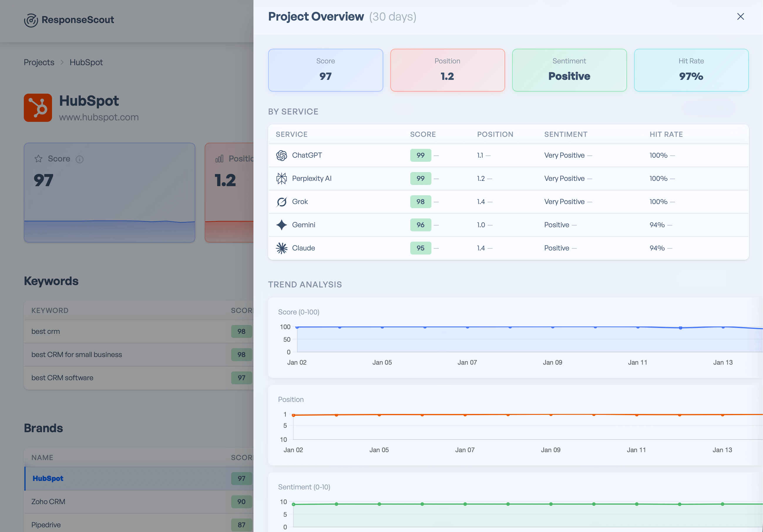Close the Project Overview panel
The width and height of the screenshot is (763, 532).
740,16
